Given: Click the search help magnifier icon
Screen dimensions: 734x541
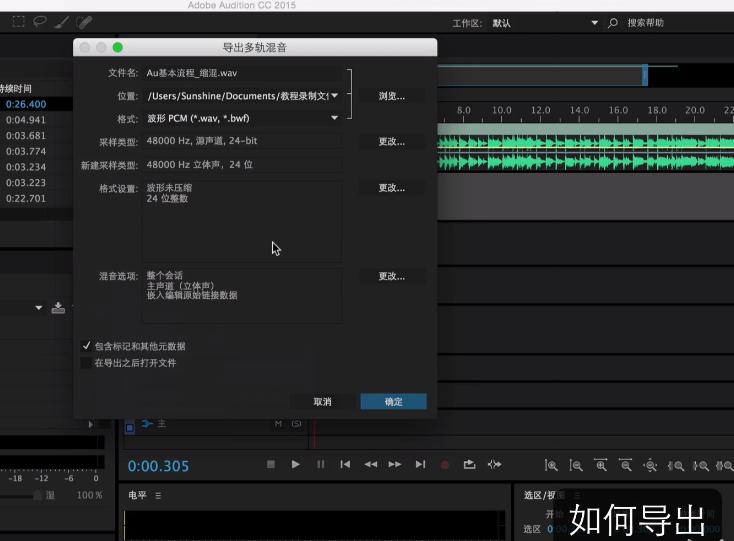Looking at the screenshot, I should click(x=612, y=23).
